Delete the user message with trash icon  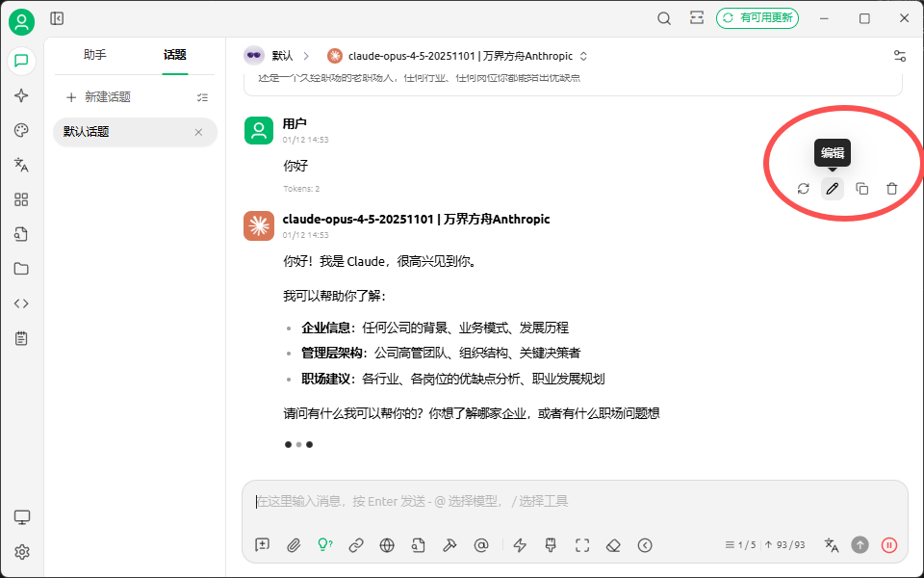[891, 189]
